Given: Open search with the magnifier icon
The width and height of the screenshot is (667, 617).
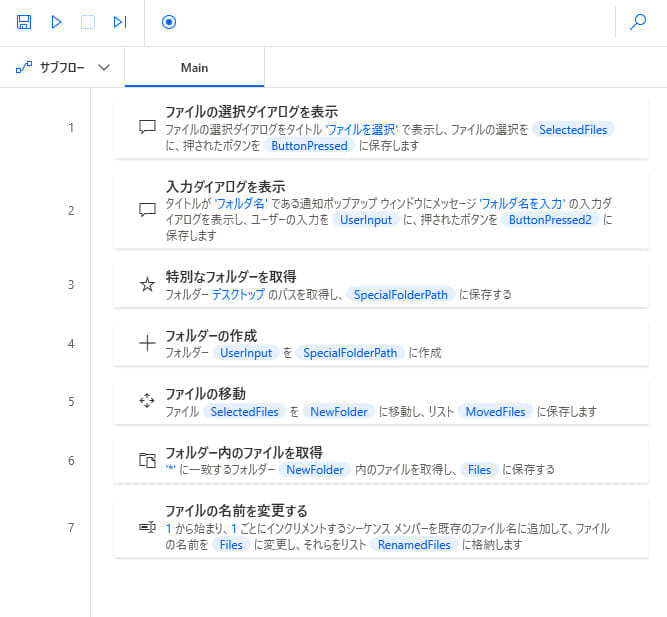Looking at the screenshot, I should (638, 22).
